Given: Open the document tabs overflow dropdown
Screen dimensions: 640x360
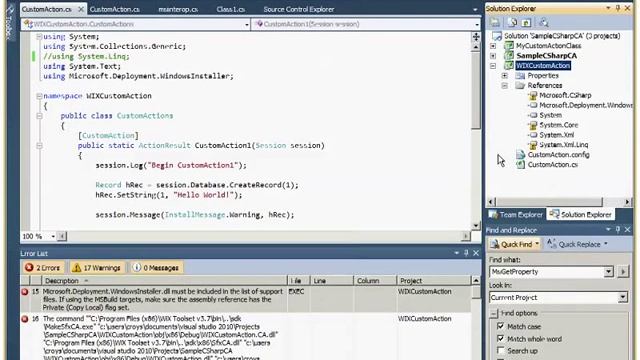Looking at the screenshot, I should click(475, 10).
